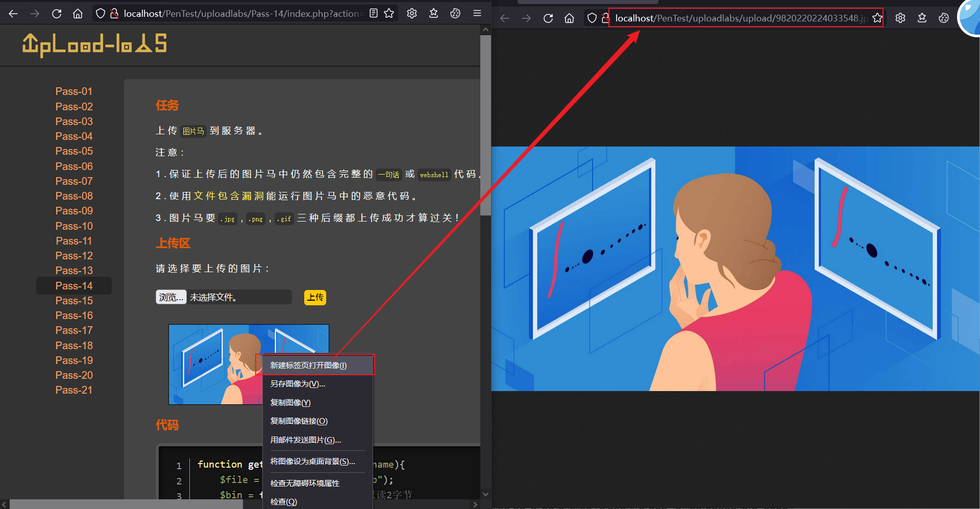Bookmark the Pass-14 page with star
The width and height of the screenshot is (980, 509).
click(389, 13)
